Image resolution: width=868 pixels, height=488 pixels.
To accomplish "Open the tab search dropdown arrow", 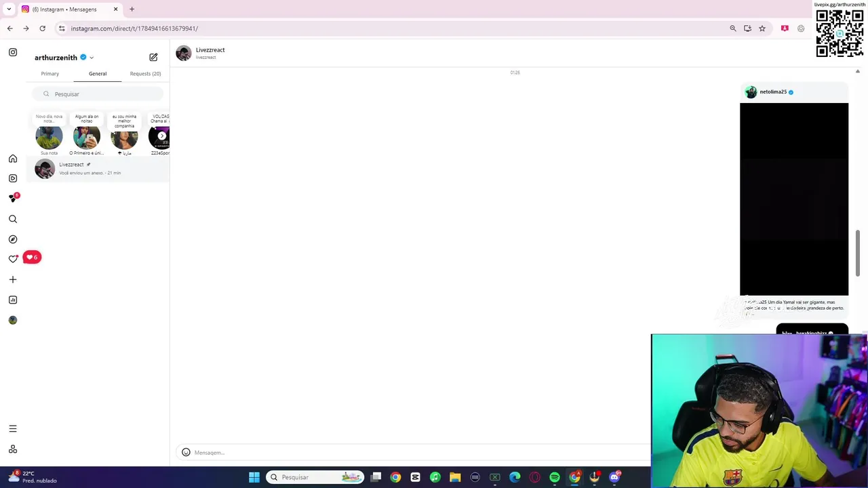I will point(9,9).
